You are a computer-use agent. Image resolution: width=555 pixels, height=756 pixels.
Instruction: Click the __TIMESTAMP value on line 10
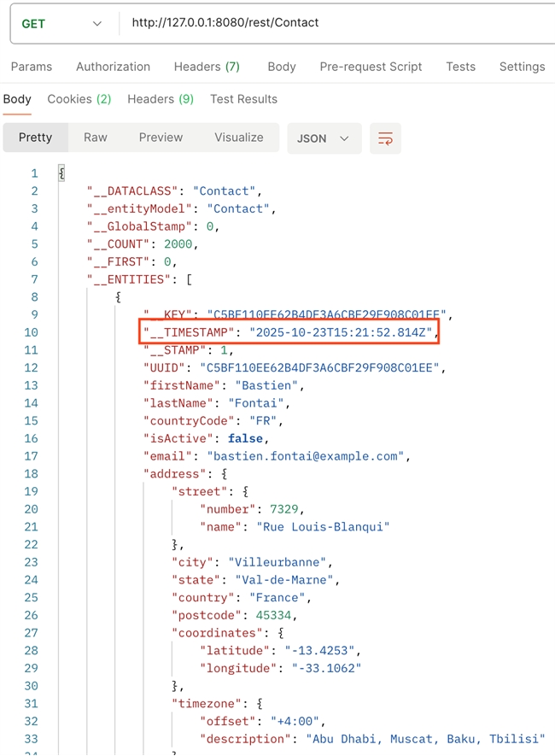(342, 332)
